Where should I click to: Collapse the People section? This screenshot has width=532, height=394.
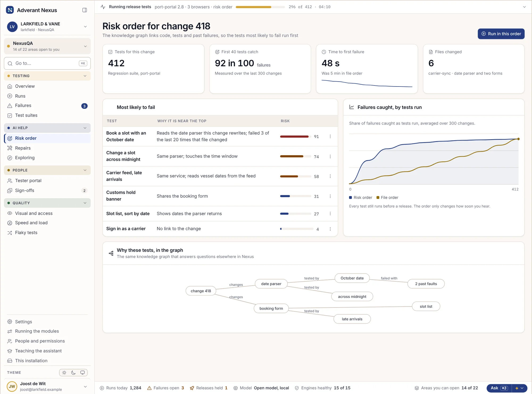coord(47,170)
